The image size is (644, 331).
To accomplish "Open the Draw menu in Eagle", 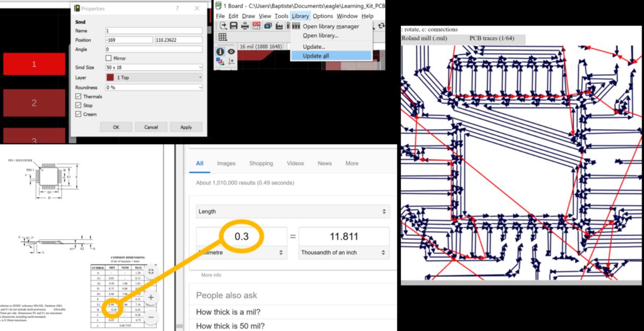I will click(x=248, y=16).
